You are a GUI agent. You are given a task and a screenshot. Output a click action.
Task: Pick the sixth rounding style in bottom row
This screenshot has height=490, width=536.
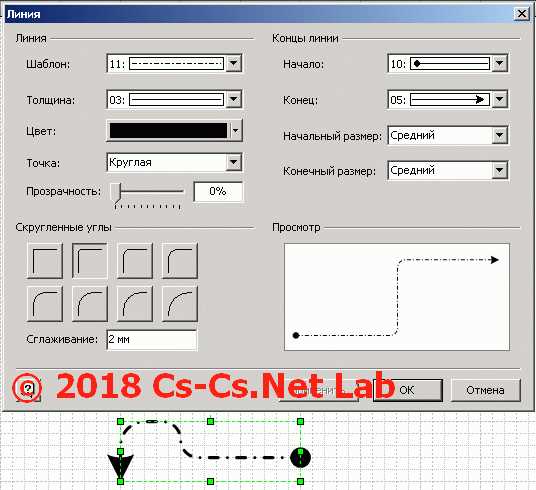90,304
